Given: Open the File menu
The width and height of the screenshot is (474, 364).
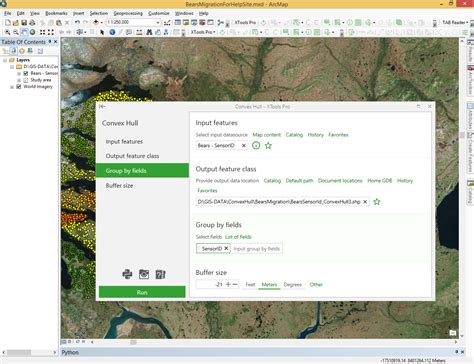Looking at the screenshot, I should click(x=8, y=13).
